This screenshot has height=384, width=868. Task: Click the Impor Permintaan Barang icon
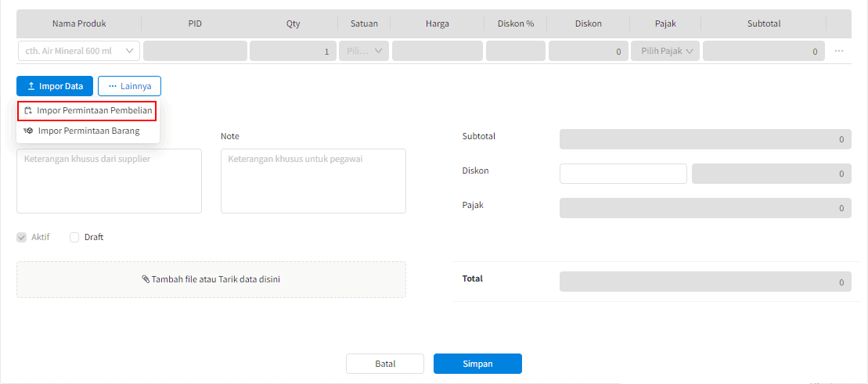(x=29, y=131)
